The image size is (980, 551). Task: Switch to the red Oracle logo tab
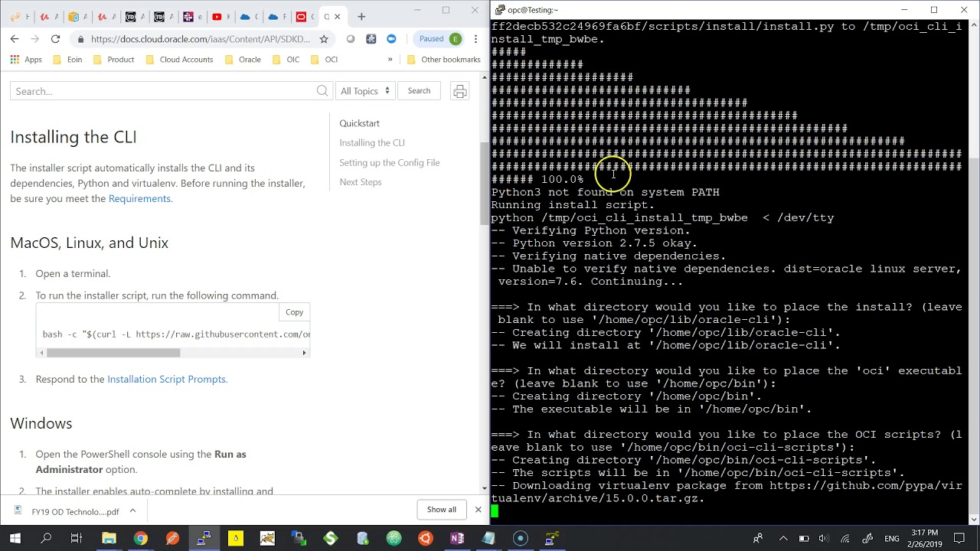tap(301, 16)
